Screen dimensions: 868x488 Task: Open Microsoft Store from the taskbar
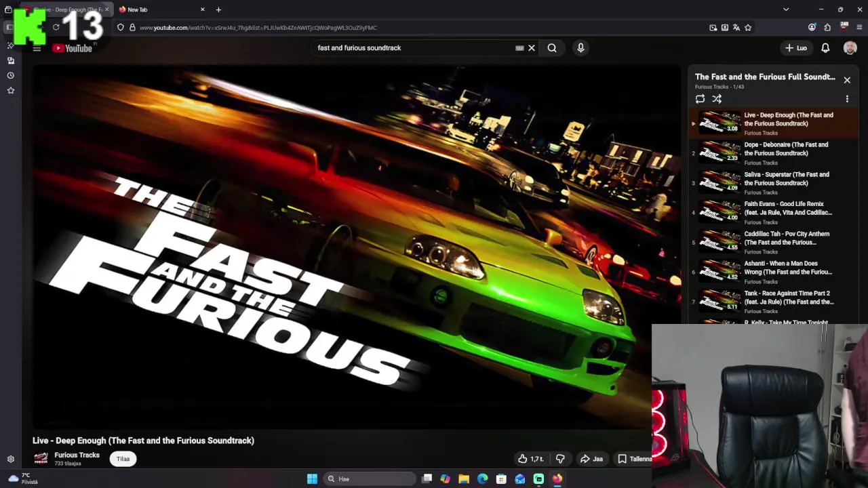501,479
